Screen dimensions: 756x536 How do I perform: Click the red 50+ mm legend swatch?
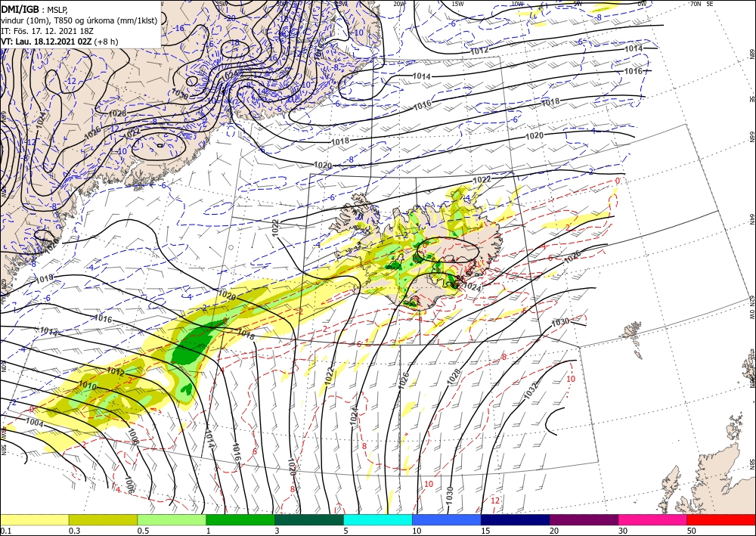point(721,519)
